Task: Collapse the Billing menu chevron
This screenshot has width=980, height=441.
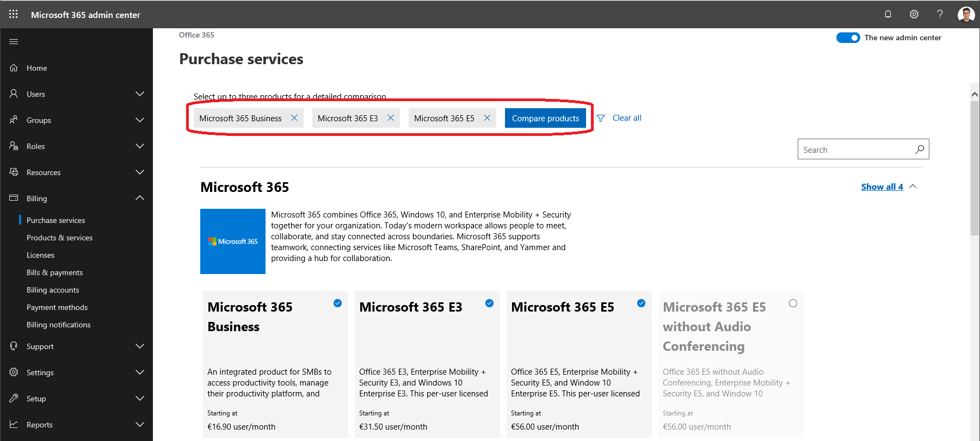Action: 140,198
